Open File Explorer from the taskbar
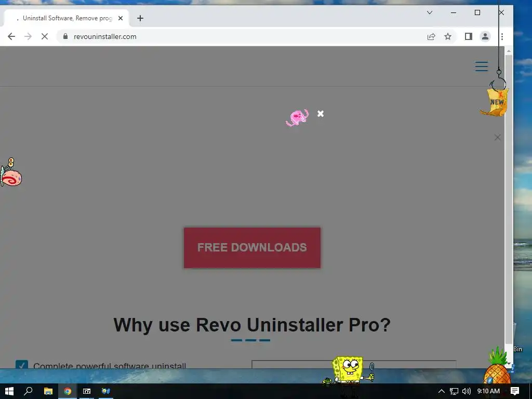The height and width of the screenshot is (399, 532). click(48, 391)
